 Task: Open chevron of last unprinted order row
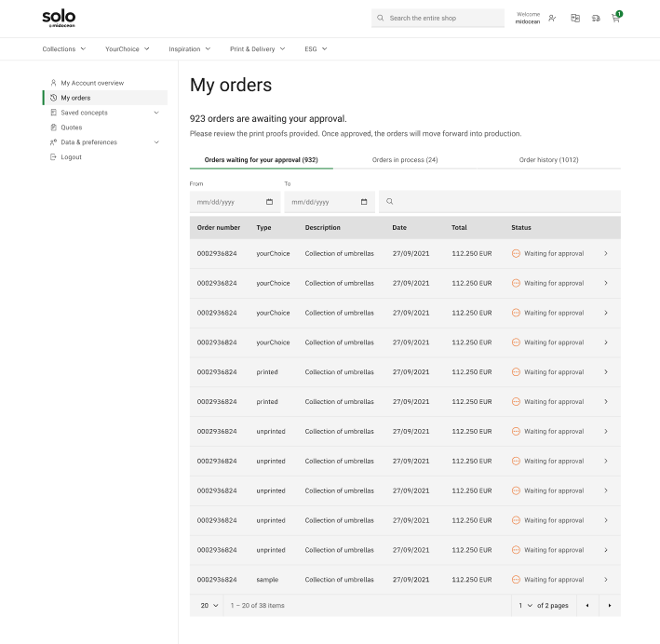606,550
